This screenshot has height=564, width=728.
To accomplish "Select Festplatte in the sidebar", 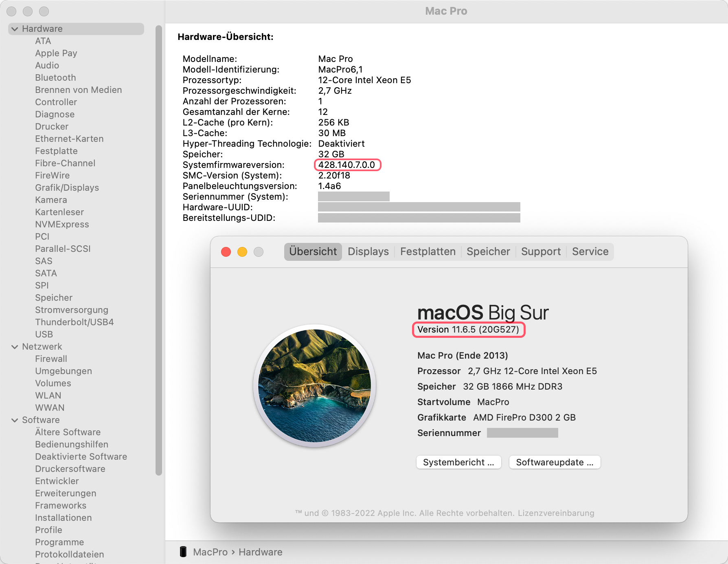I will [56, 151].
